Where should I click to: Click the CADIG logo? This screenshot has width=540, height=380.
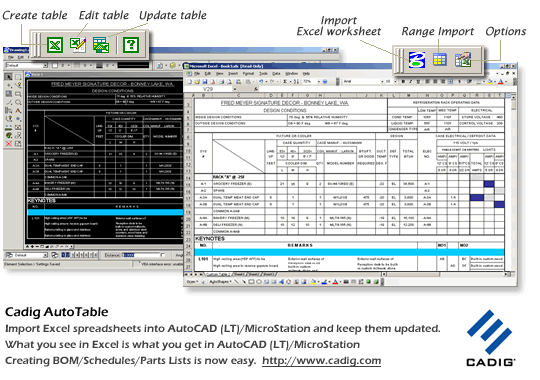490,338
